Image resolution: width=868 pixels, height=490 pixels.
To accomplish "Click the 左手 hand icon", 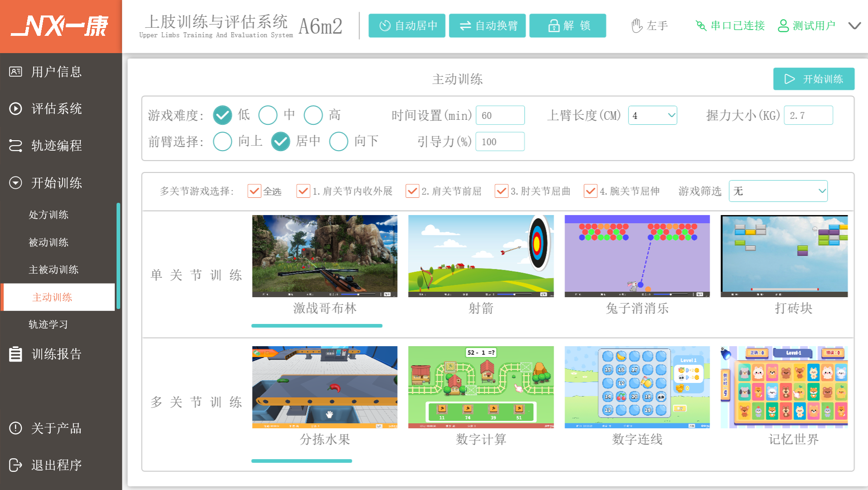I will [x=637, y=25].
